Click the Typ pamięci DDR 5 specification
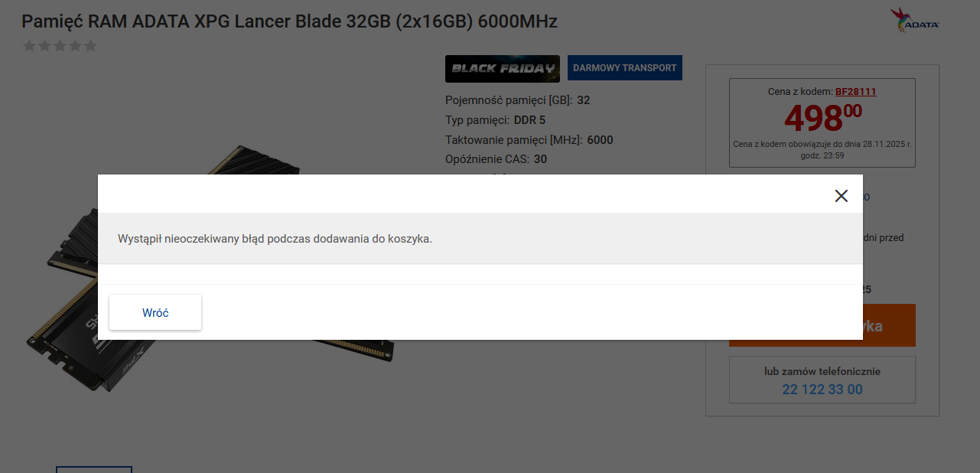 (495, 120)
